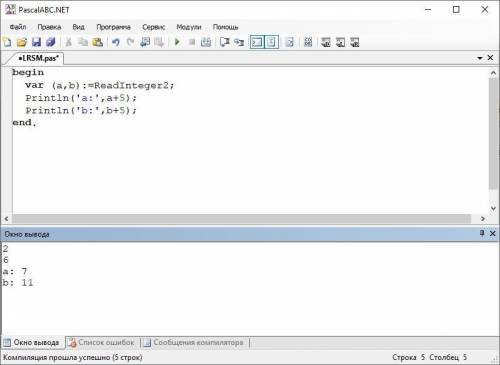Close the LRSM.pas document tab
500x365 pixels.
click(490, 58)
